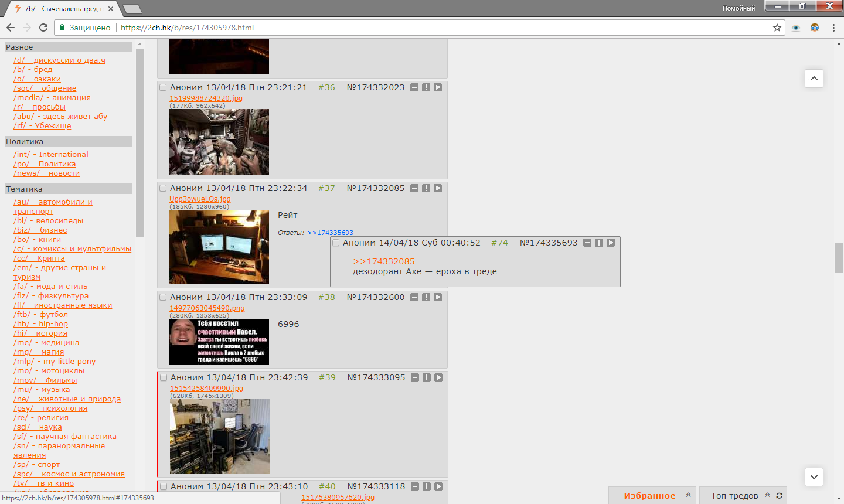
Task: Tick the checkbox of popup post #74
Action: click(336, 243)
